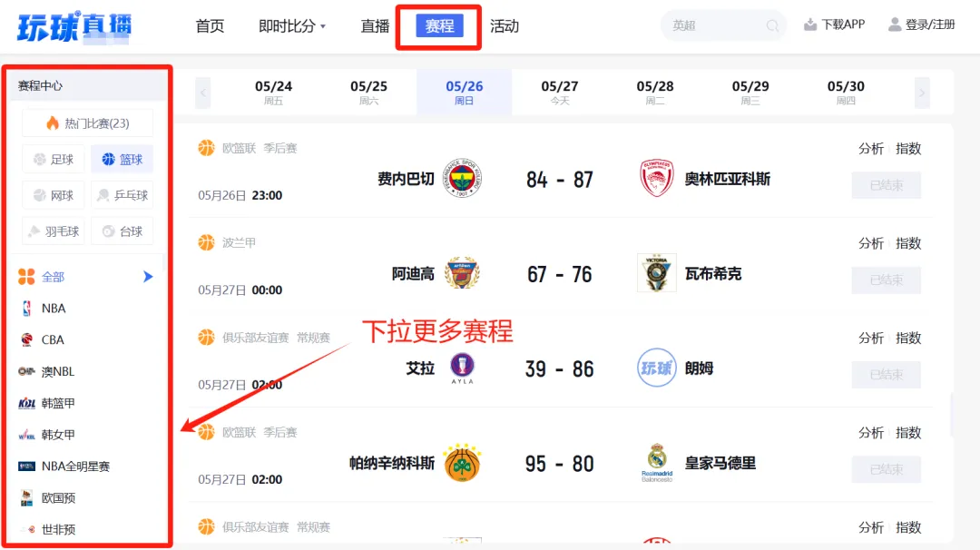Image resolution: width=980 pixels, height=550 pixels.
Task: Click the page vertical scrollbar
Action: (952, 414)
